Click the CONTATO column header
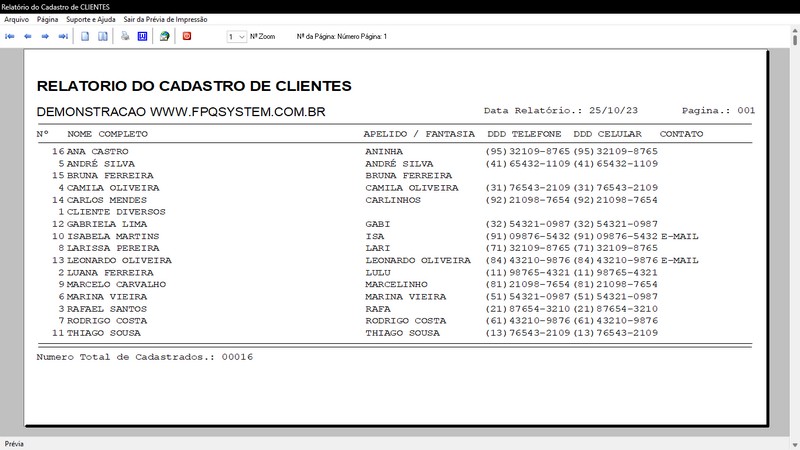The height and width of the screenshot is (450, 800). [681, 134]
